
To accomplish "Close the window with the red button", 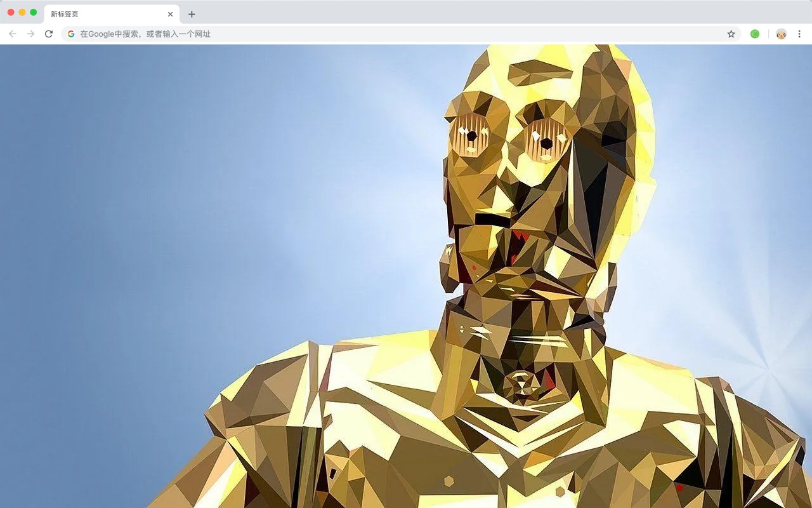I will (x=11, y=12).
